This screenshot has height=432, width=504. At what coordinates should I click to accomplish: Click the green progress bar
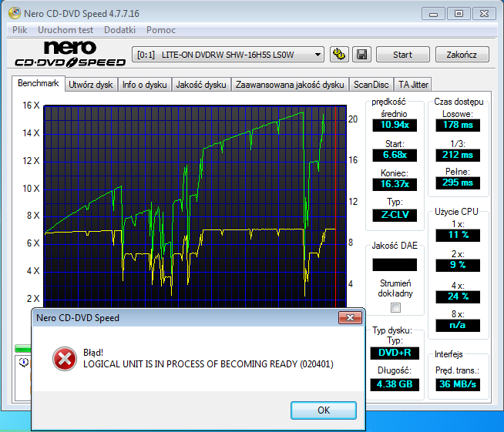pyautogui.click(x=23, y=349)
